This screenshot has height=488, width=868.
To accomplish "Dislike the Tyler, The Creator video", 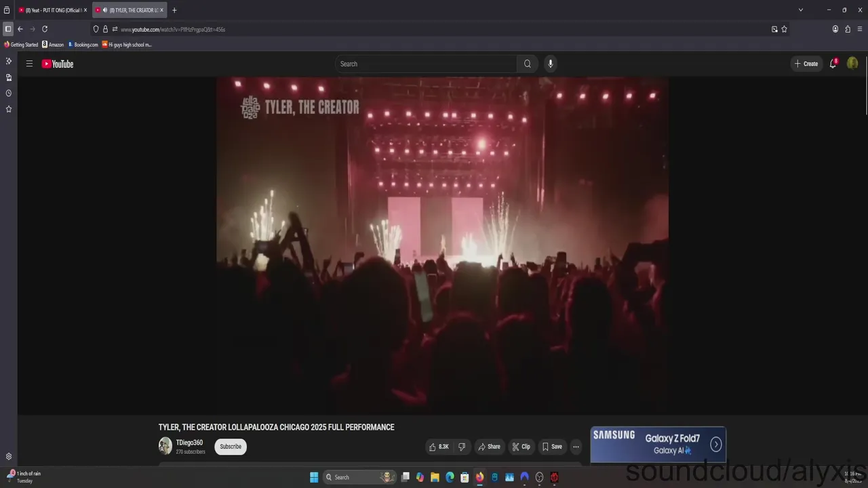I will pyautogui.click(x=462, y=447).
